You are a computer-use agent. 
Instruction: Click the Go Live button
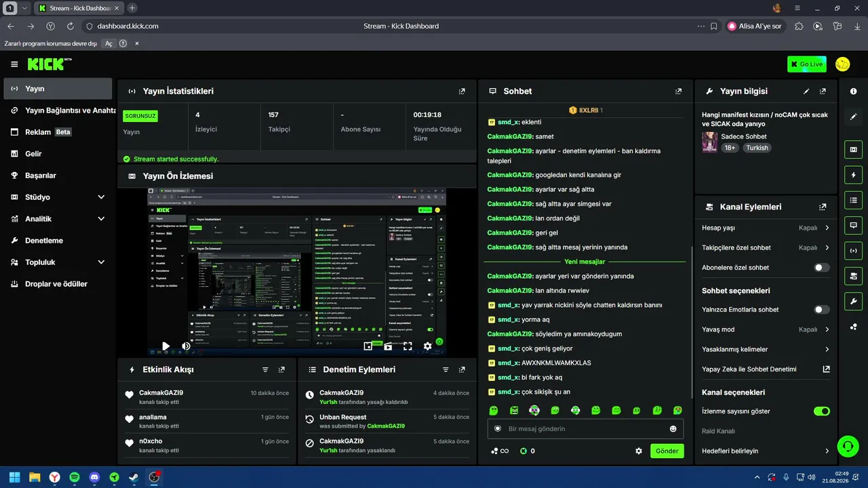pyautogui.click(x=807, y=64)
